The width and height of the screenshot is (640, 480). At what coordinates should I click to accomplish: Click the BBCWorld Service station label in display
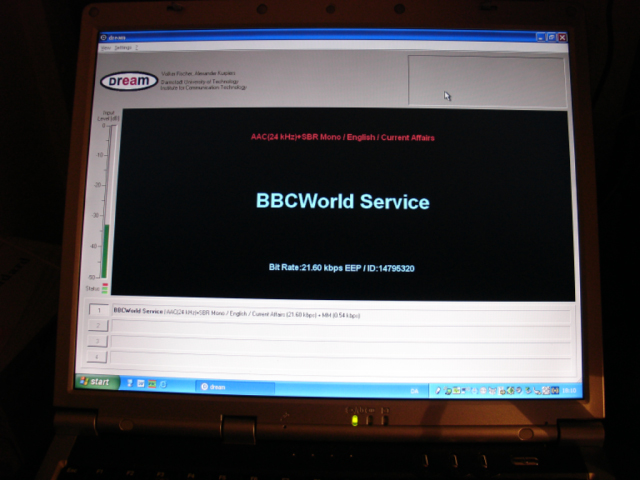coord(342,201)
